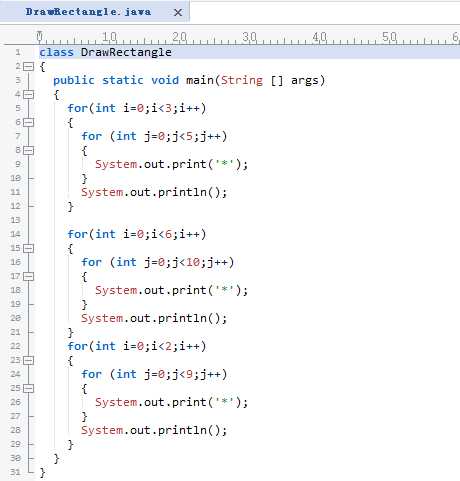Screen dimensions: 460x481
Task: Click 'void' keyword on line 3
Action: click(x=165, y=80)
